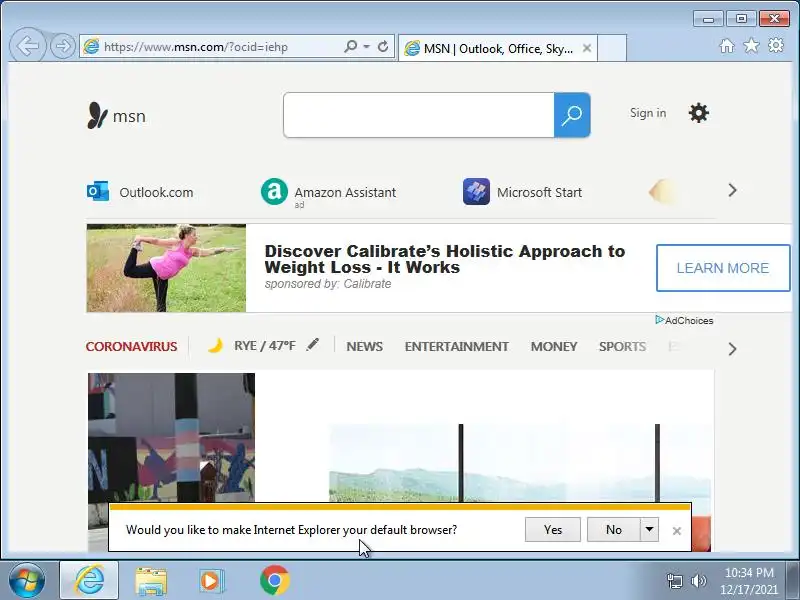Click the volume speaker tray icon
This screenshot has height=600, width=800.
click(x=698, y=581)
